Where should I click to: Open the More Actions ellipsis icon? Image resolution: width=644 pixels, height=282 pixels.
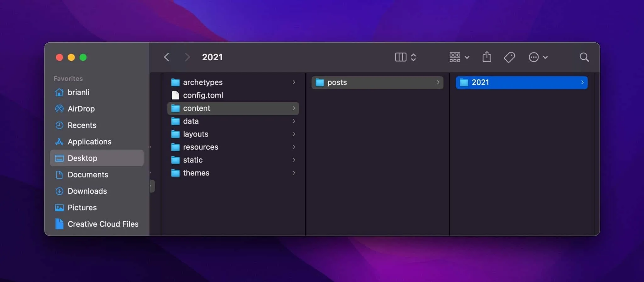(x=534, y=57)
